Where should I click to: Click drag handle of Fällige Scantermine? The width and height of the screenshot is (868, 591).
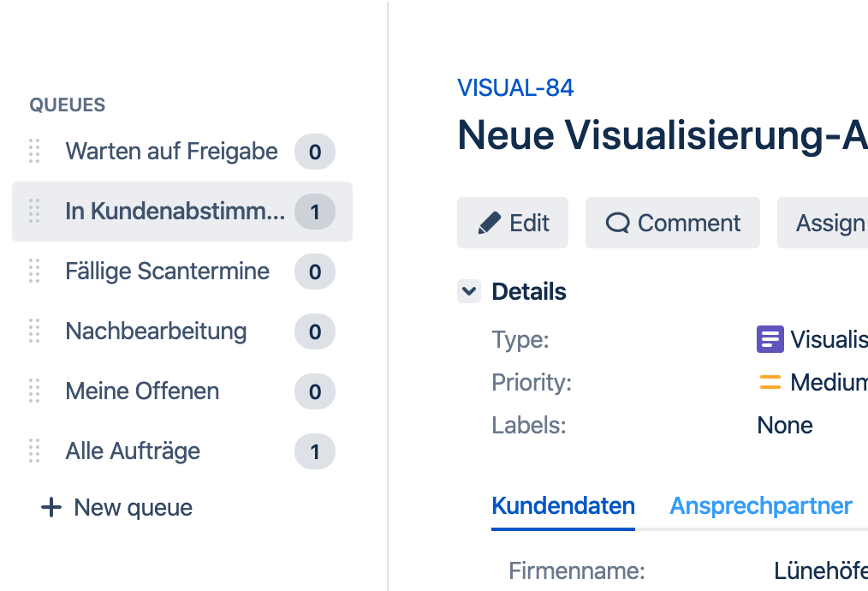34,272
